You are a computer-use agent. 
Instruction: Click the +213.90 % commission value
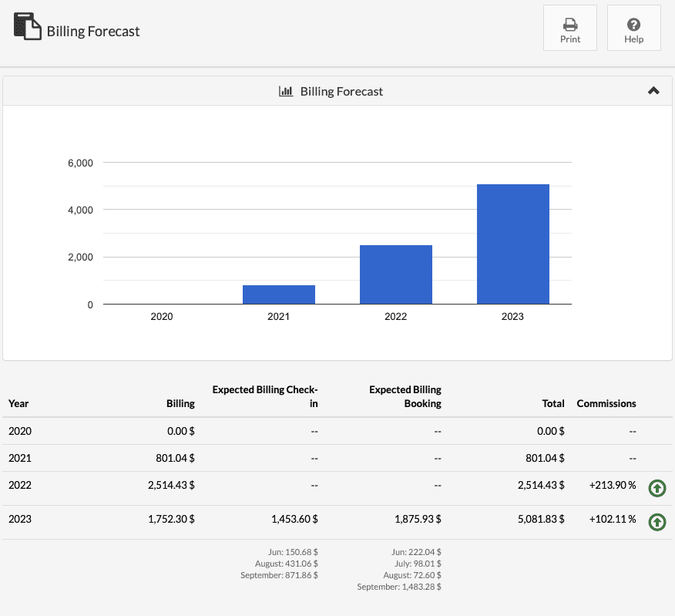tap(613, 485)
